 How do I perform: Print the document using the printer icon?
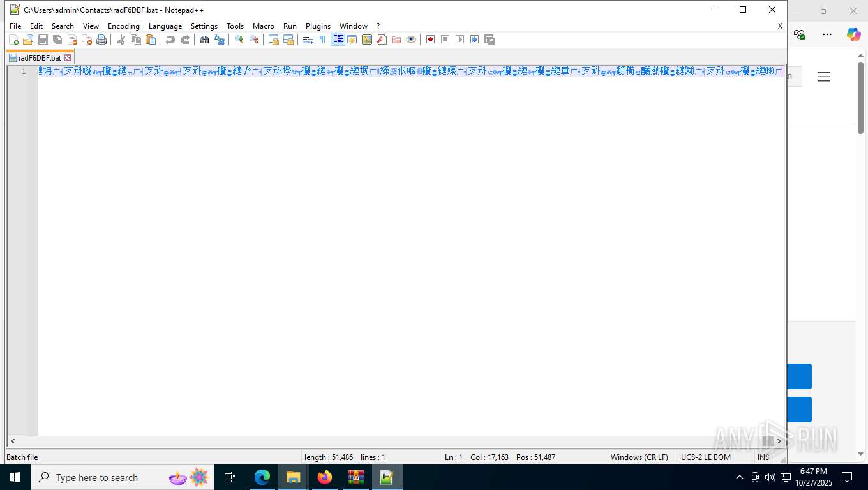pos(101,40)
